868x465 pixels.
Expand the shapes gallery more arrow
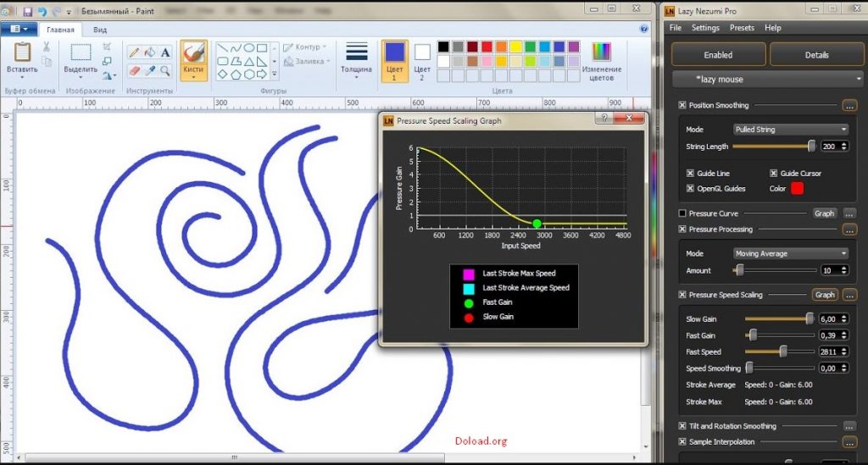click(x=275, y=74)
